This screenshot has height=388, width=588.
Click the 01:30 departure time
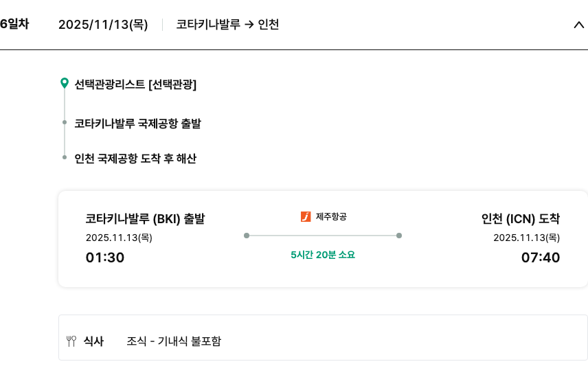pyautogui.click(x=105, y=258)
